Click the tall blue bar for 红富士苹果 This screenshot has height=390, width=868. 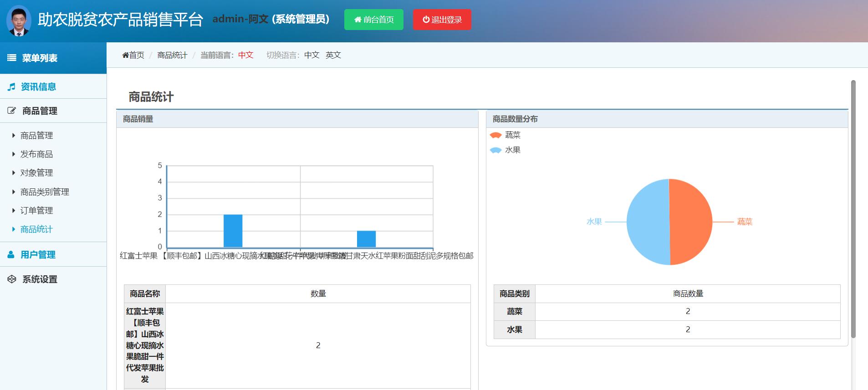pos(233,231)
